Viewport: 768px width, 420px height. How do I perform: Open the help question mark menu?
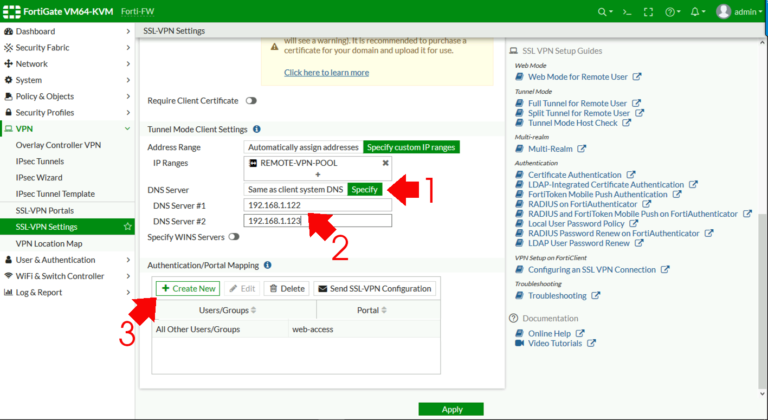[670, 12]
